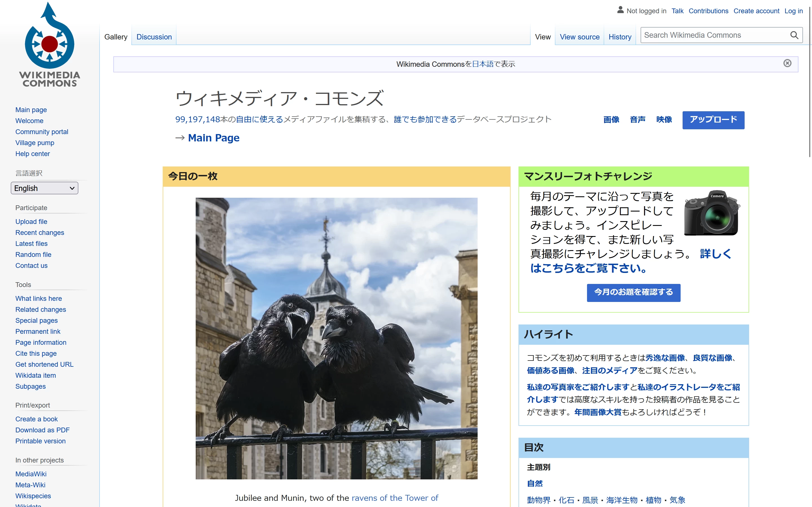Dismiss the Japanese language banner
Screen dimensions: 812x507
[x=787, y=63]
